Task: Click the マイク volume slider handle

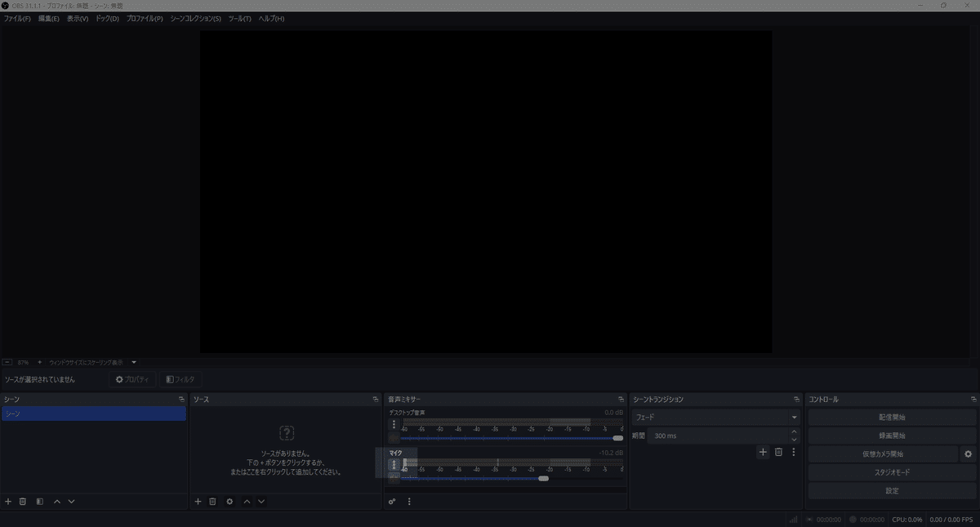Action: 543,479
